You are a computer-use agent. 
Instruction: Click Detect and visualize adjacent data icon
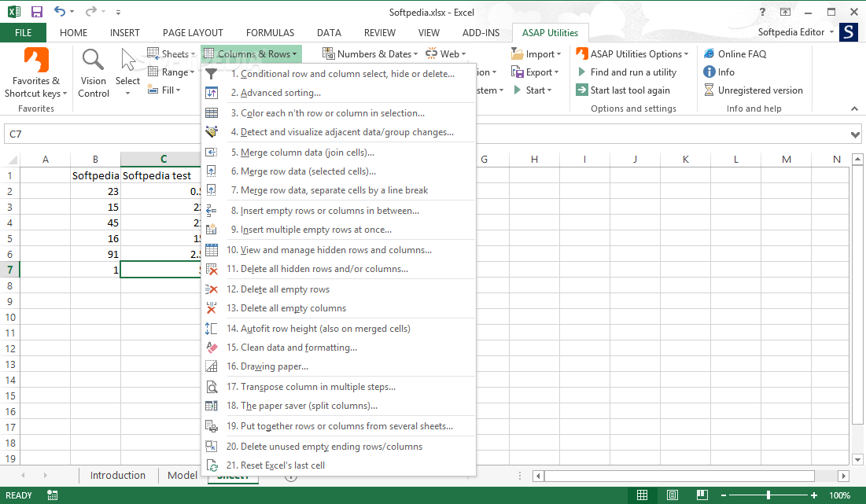(x=211, y=132)
